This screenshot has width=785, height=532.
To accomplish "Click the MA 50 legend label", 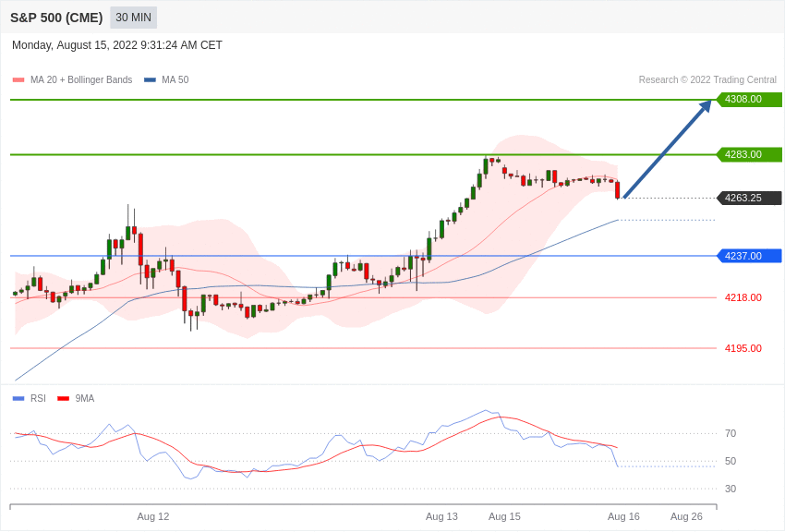I will tap(175, 79).
